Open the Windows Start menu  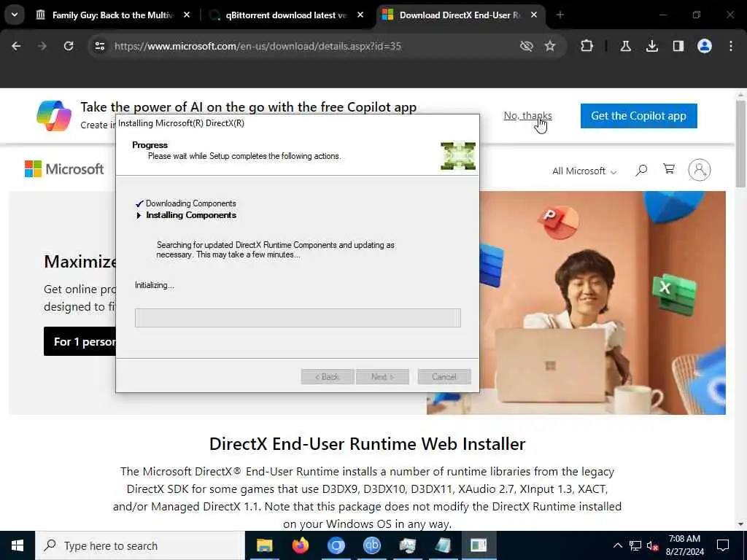tap(18, 545)
